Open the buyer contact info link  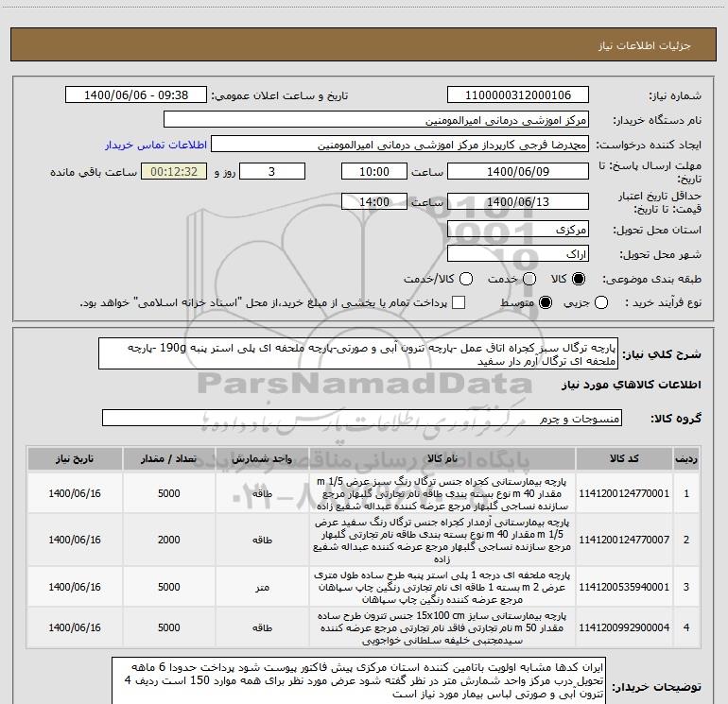(x=156, y=145)
